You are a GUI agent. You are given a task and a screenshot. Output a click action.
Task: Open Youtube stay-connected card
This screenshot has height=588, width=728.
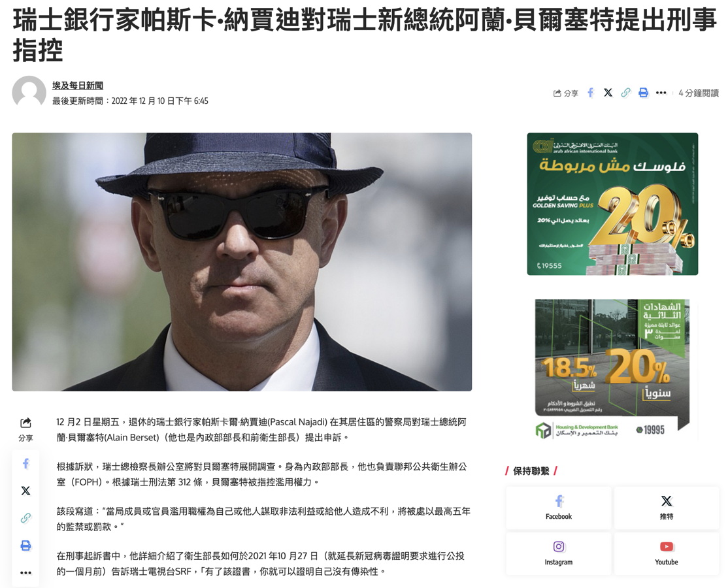pos(667,553)
